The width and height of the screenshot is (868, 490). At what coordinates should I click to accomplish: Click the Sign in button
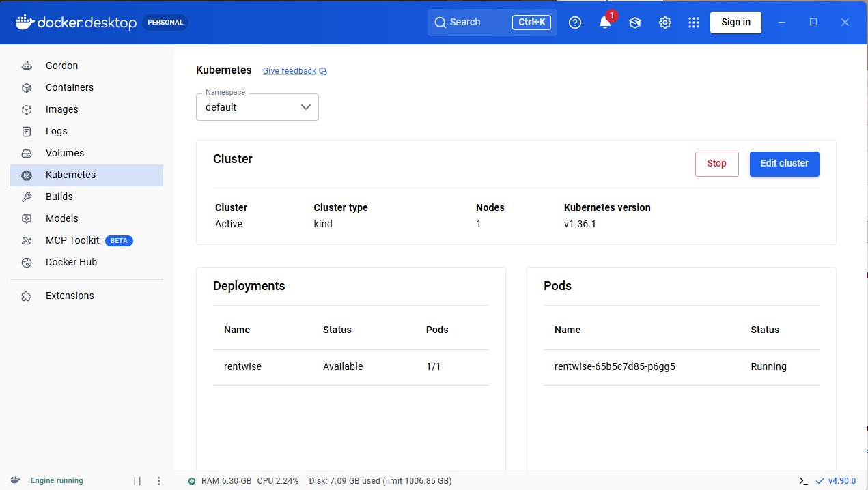pos(736,22)
